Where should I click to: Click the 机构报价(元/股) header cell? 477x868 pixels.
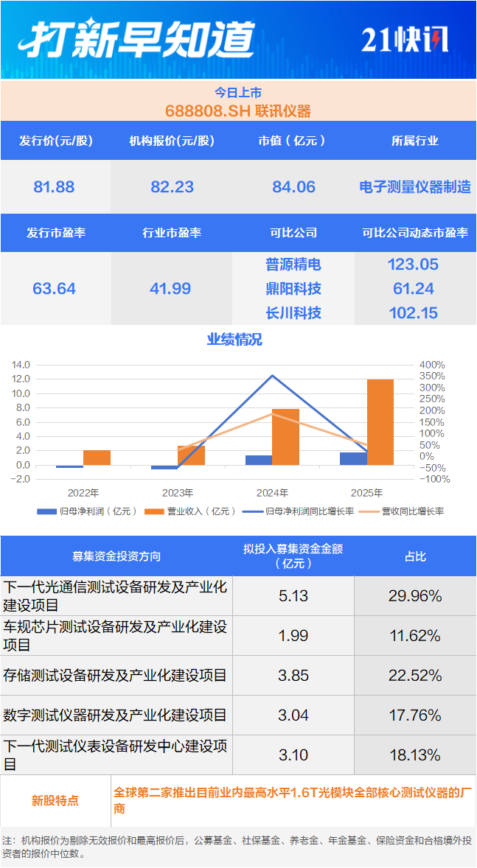(x=172, y=141)
